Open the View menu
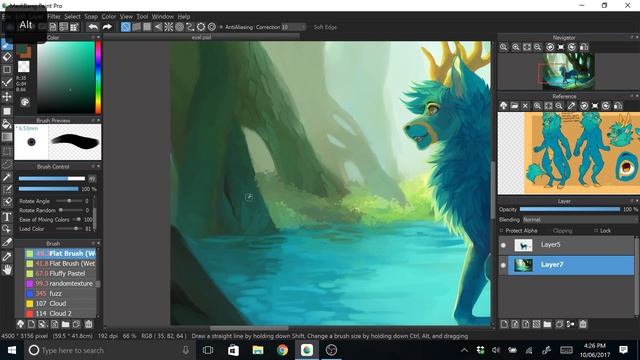 [x=126, y=16]
